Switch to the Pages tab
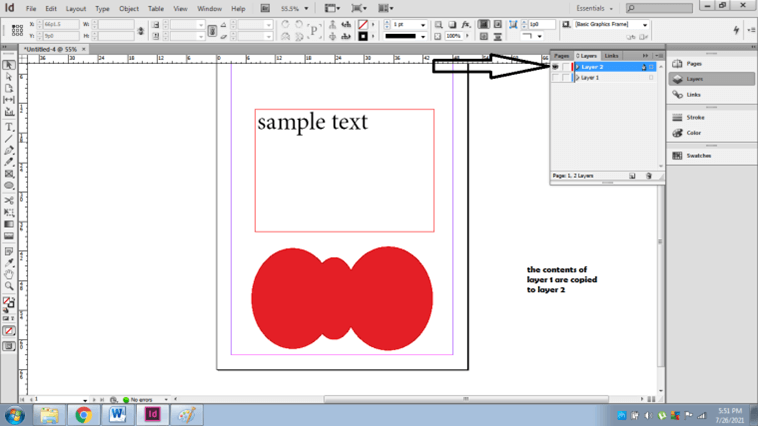Image resolution: width=758 pixels, height=426 pixels. [562, 56]
